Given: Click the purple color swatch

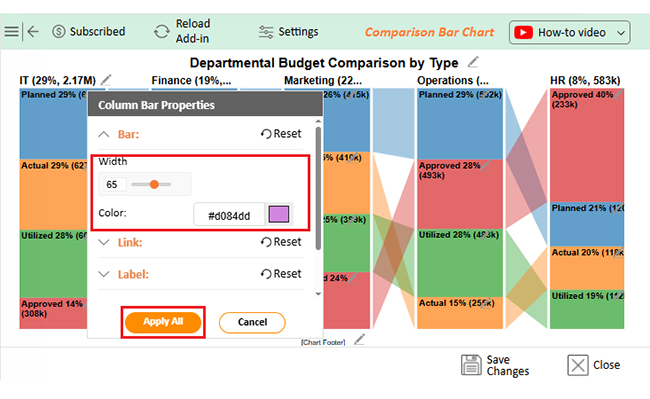Looking at the screenshot, I should tap(279, 214).
